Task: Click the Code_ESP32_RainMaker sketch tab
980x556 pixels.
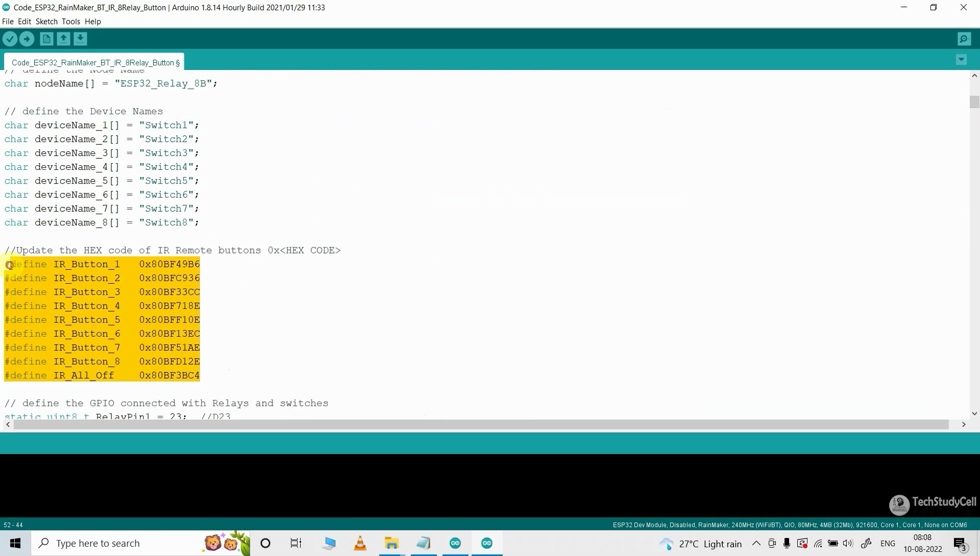Action: (95, 62)
